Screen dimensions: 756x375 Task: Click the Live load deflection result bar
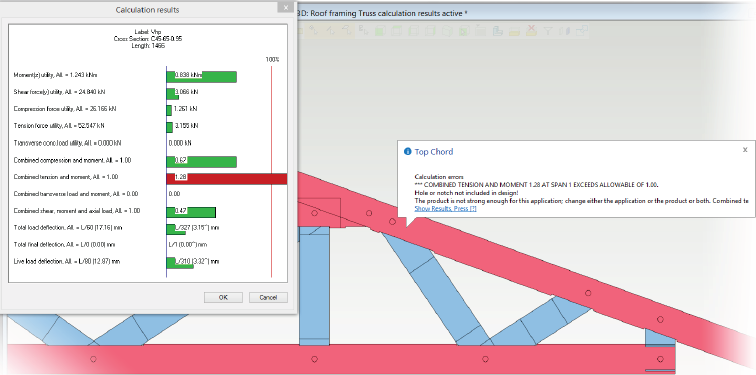180,263
